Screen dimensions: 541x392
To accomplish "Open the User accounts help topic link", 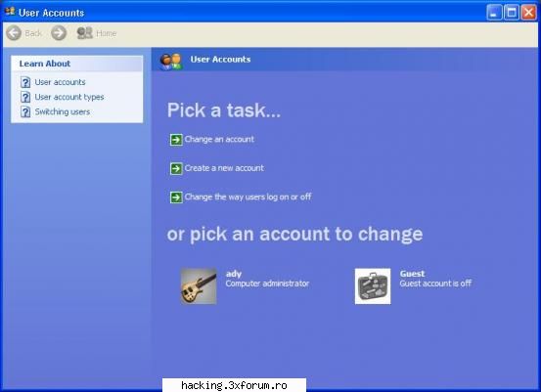I will pyautogui.click(x=60, y=82).
